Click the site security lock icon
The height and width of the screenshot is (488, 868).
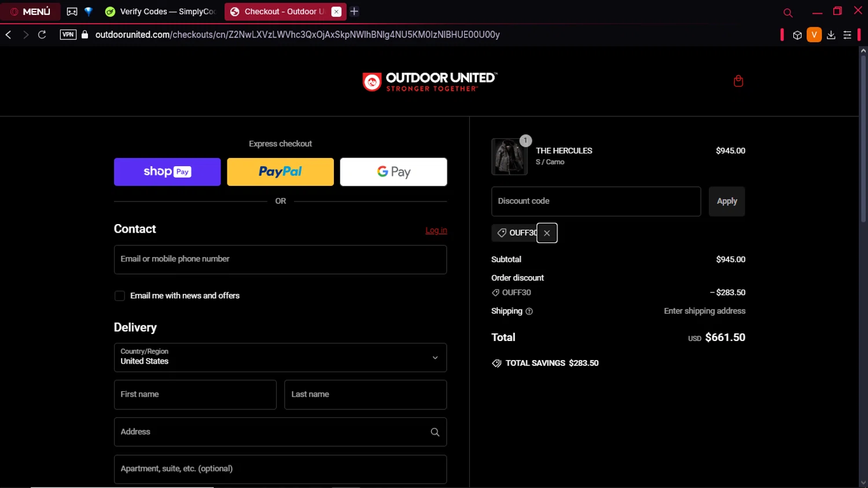point(85,35)
